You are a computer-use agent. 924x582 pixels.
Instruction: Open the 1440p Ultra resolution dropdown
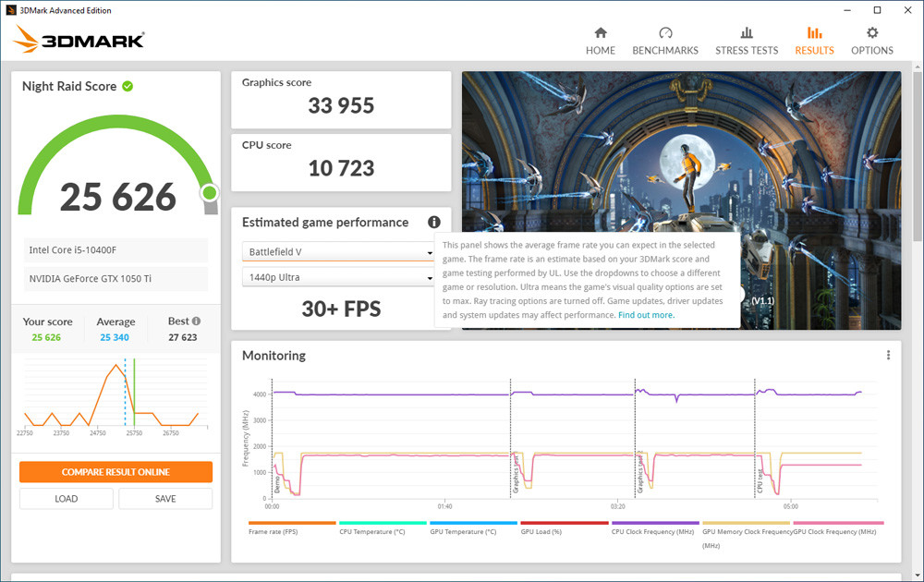point(338,277)
